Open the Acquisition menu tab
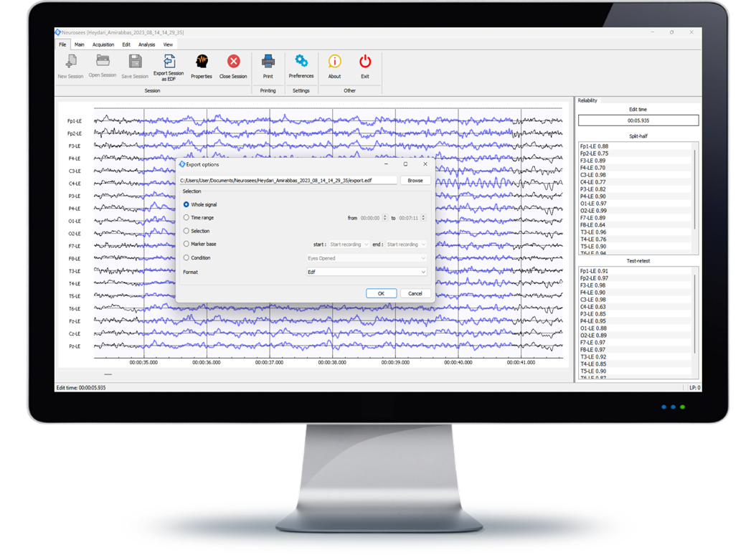The width and height of the screenshot is (756, 555). point(103,44)
